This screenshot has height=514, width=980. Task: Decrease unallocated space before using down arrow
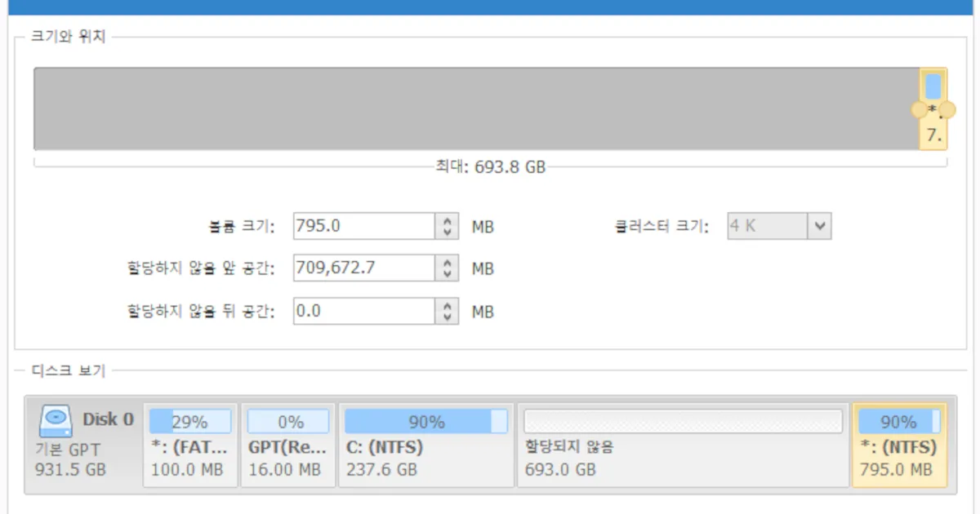[447, 273]
